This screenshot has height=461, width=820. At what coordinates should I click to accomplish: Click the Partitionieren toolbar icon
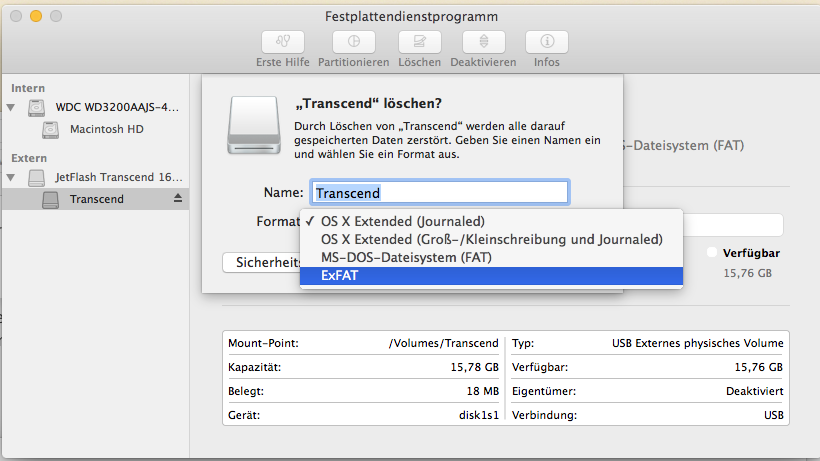coord(353,42)
